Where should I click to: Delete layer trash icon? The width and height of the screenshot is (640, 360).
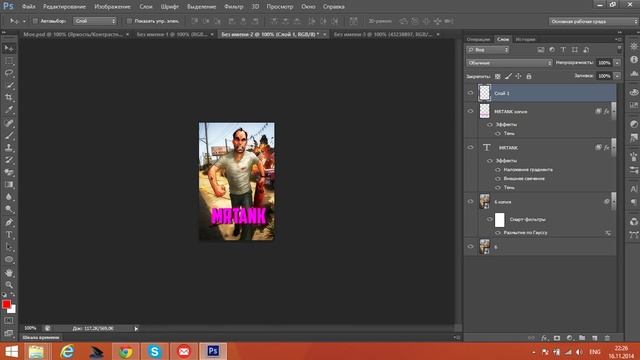click(x=607, y=338)
